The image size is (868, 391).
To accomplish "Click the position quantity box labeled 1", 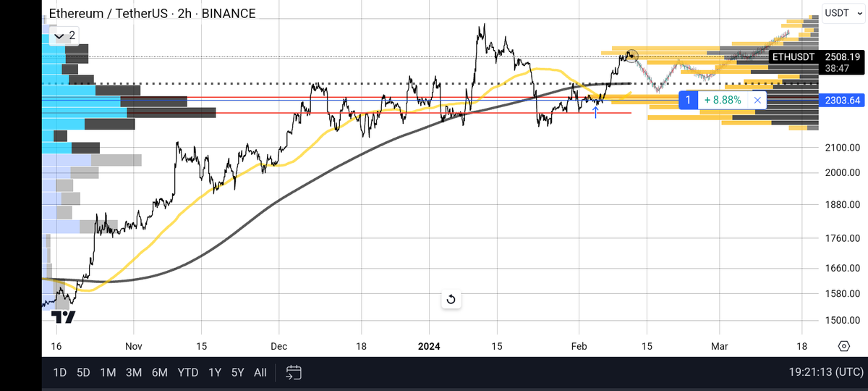I will point(688,100).
